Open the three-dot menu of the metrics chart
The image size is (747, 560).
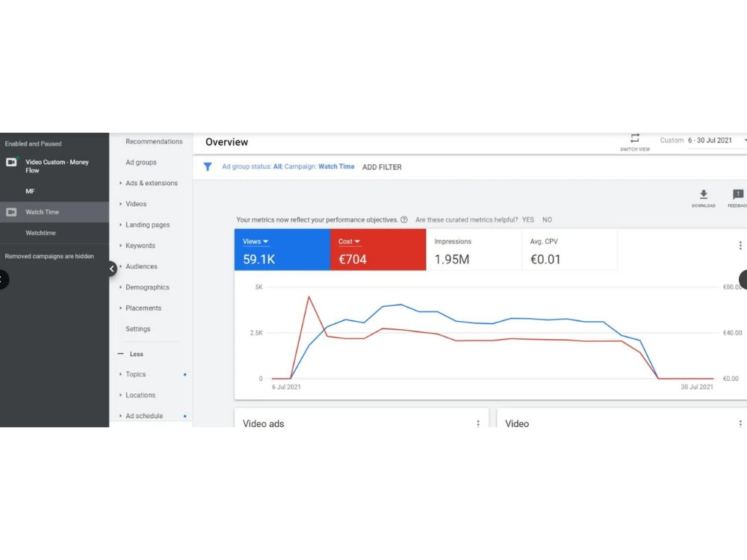(740, 245)
